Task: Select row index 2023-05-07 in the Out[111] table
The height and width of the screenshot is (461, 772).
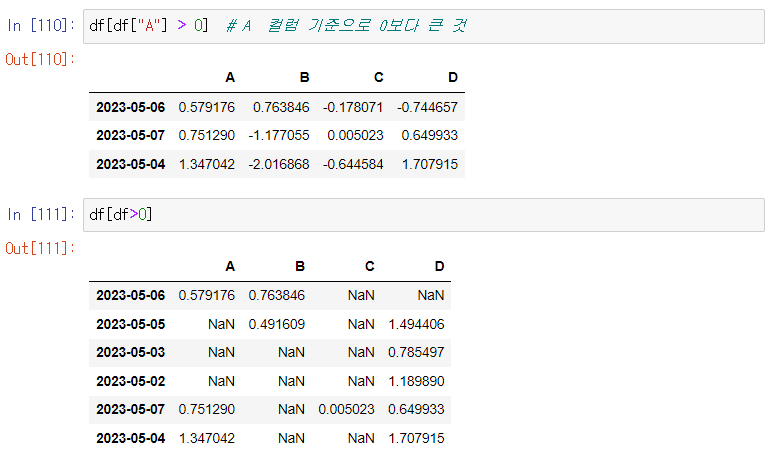Action: [130, 410]
